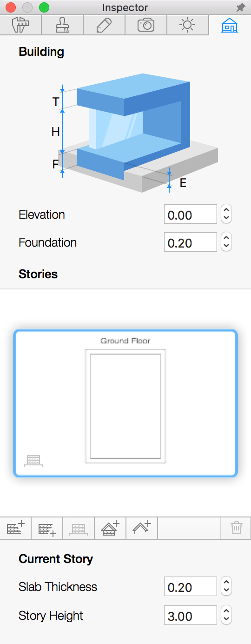Click the Story Height value field
The width and height of the screenshot is (251, 644).
tap(191, 616)
